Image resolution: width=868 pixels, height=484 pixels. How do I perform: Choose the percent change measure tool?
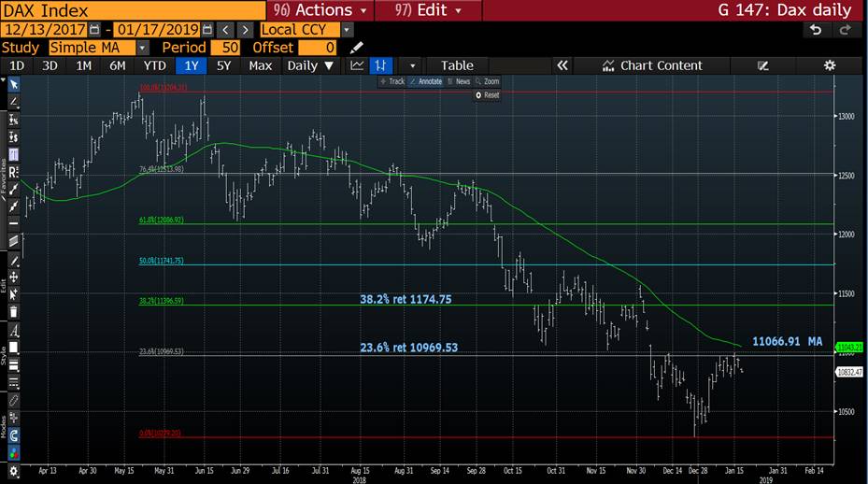[14, 120]
